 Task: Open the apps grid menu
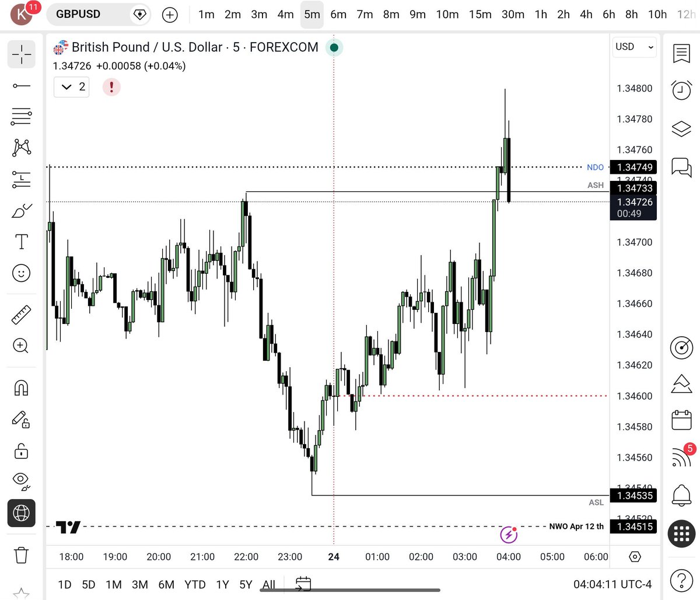click(x=681, y=533)
